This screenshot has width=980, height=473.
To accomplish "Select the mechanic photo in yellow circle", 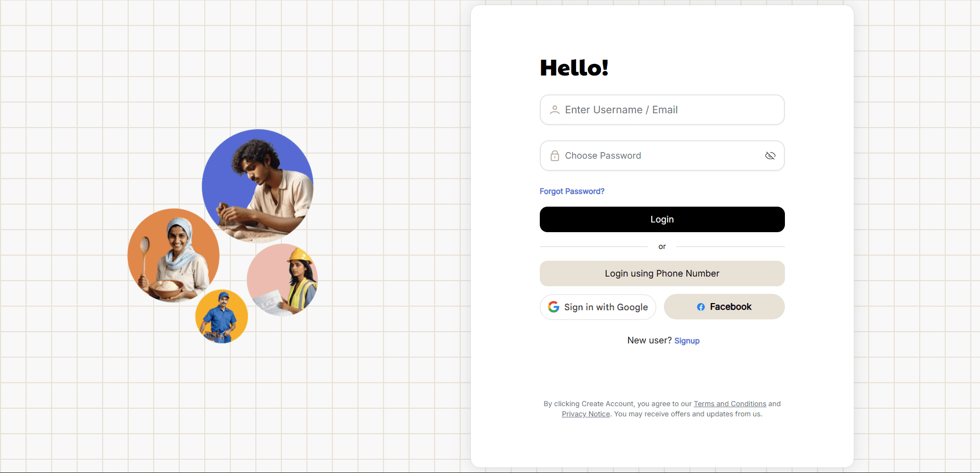I will tap(222, 316).
